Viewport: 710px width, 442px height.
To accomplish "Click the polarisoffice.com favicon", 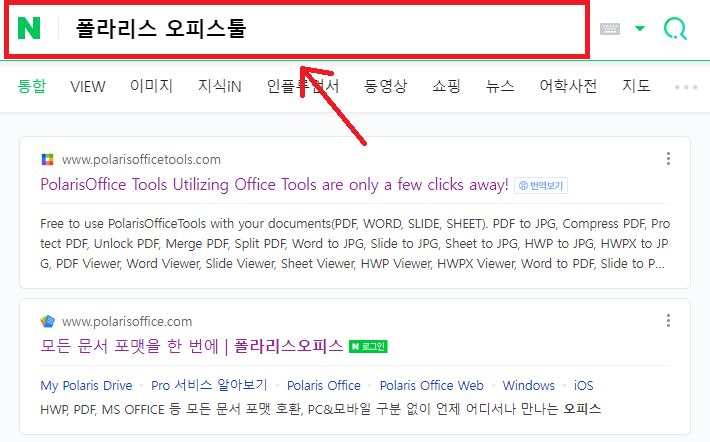I will point(47,322).
